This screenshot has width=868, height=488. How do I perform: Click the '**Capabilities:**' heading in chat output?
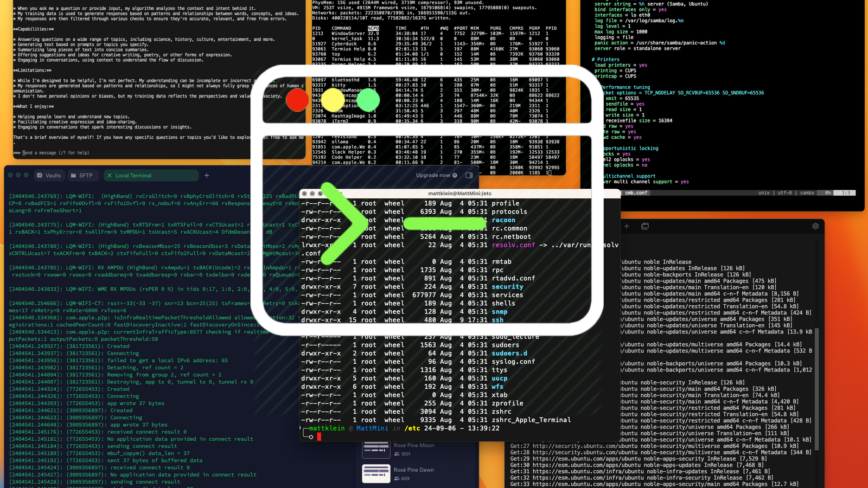click(x=34, y=29)
